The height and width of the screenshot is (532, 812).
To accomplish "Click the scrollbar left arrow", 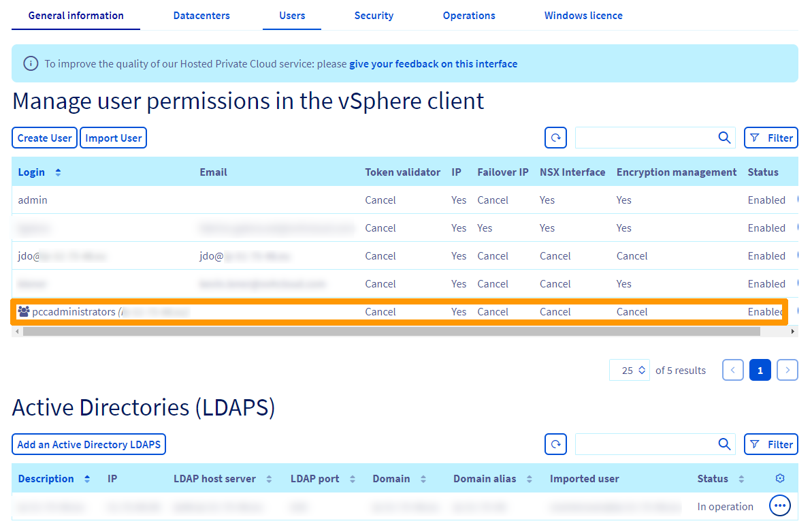I will tap(17, 331).
